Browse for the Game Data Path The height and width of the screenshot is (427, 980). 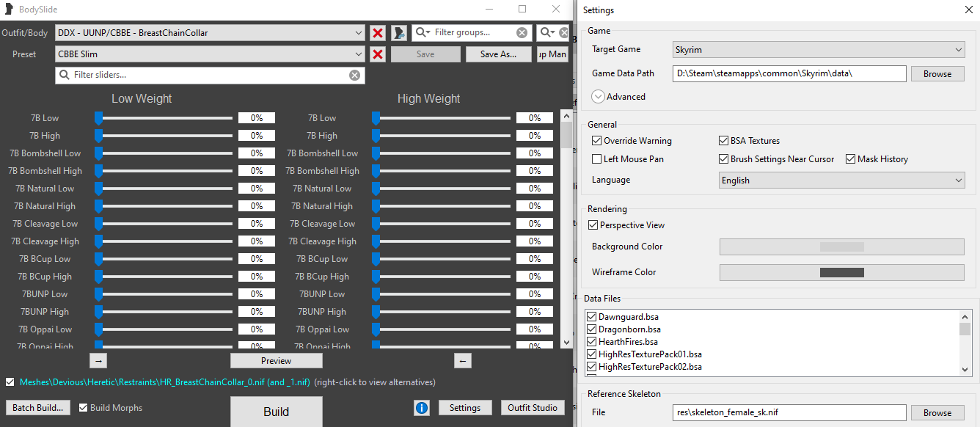point(937,74)
